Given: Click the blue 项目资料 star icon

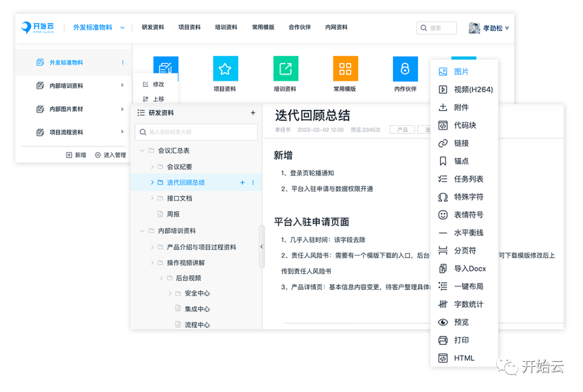Looking at the screenshot, I should tap(225, 69).
